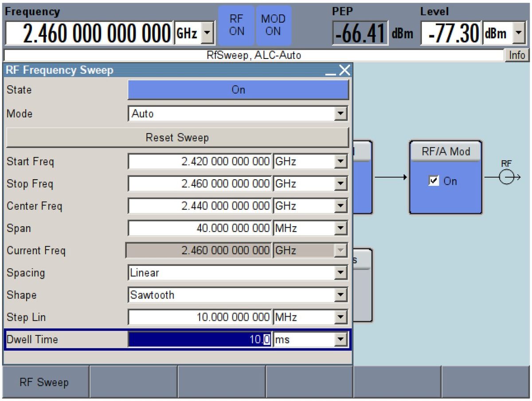Turn off the sweep State button
Viewport: 532px width, 401px height.
tap(238, 90)
